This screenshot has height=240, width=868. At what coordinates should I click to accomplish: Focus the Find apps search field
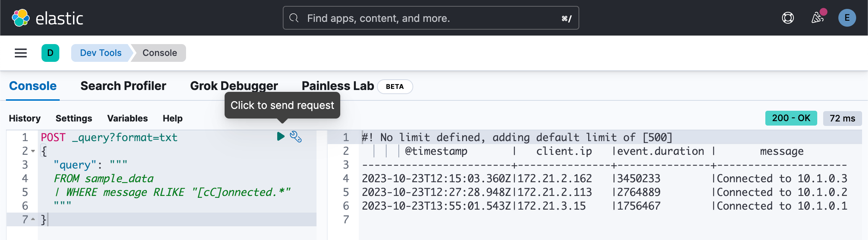431,18
